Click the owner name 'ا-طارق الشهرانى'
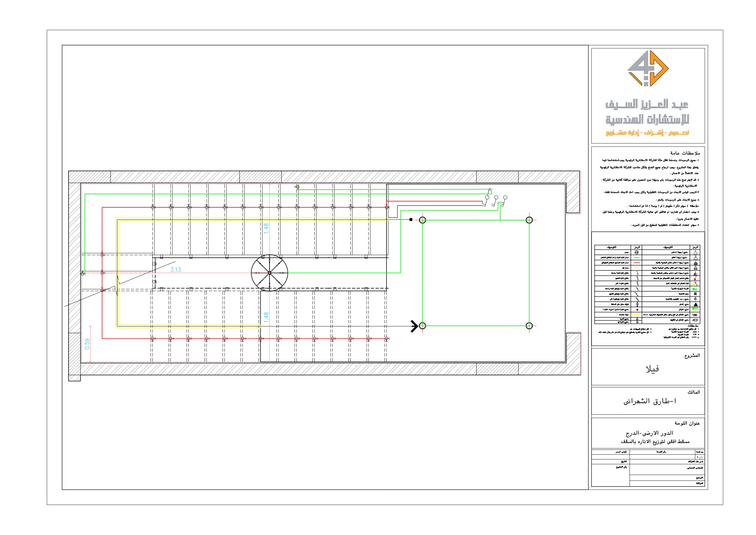756x535 pixels. (x=650, y=401)
